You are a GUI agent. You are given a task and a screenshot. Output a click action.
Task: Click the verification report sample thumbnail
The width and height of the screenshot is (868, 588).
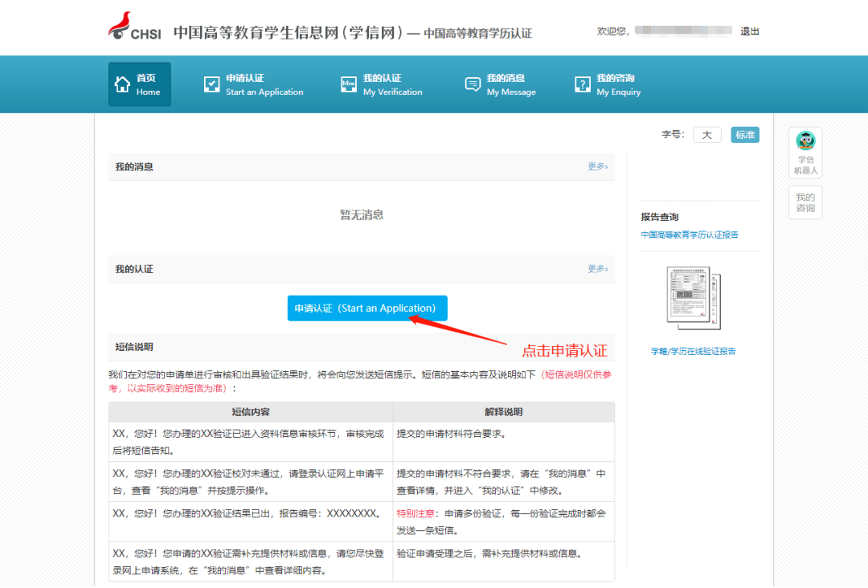693,297
